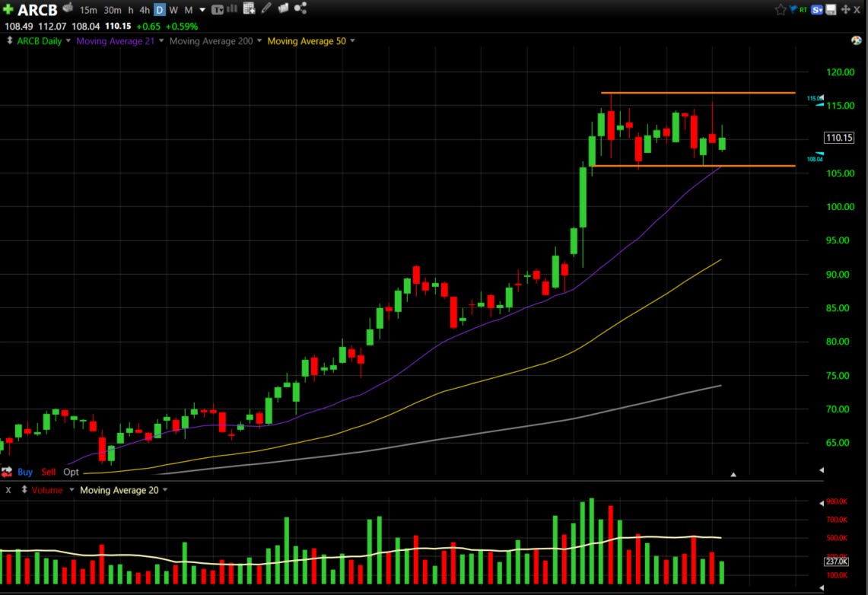This screenshot has width=868, height=595.
Task: Open the color palette icon
Action: [857, 40]
